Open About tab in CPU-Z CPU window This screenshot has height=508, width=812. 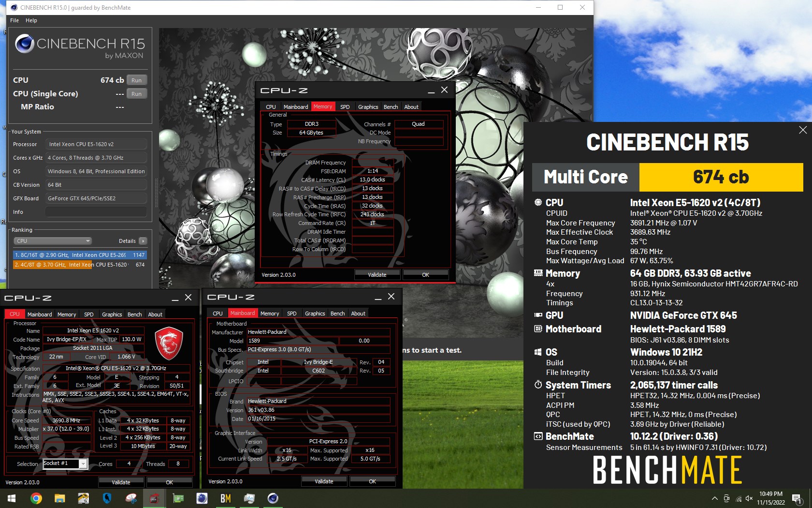click(155, 314)
